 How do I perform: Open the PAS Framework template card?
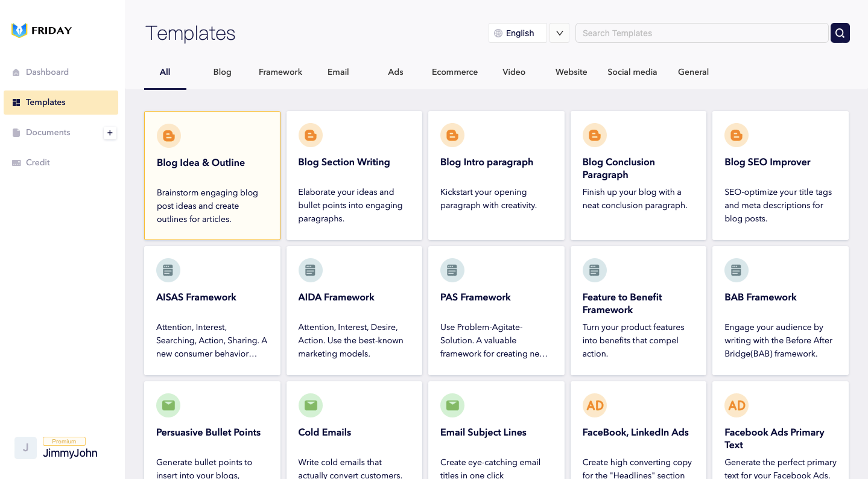click(x=496, y=311)
